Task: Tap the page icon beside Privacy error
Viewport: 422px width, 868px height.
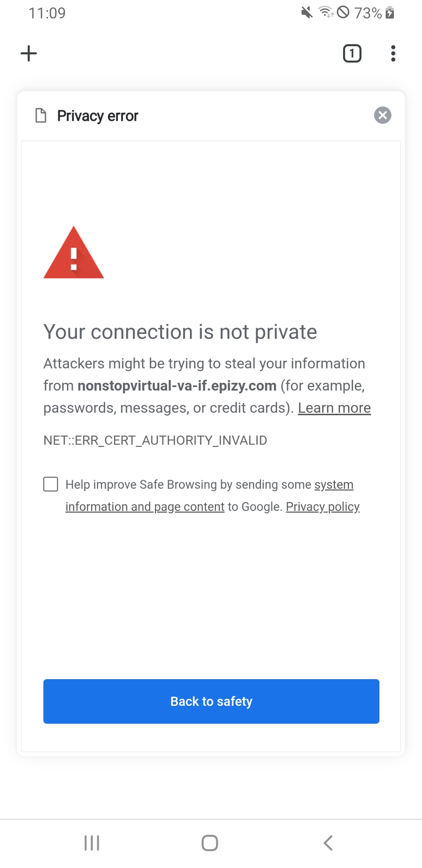Action: (x=41, y=116)
